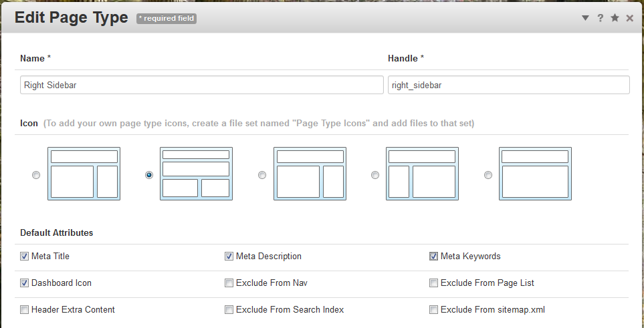Click the right sidebar layout icon

[x=84, y=174]
